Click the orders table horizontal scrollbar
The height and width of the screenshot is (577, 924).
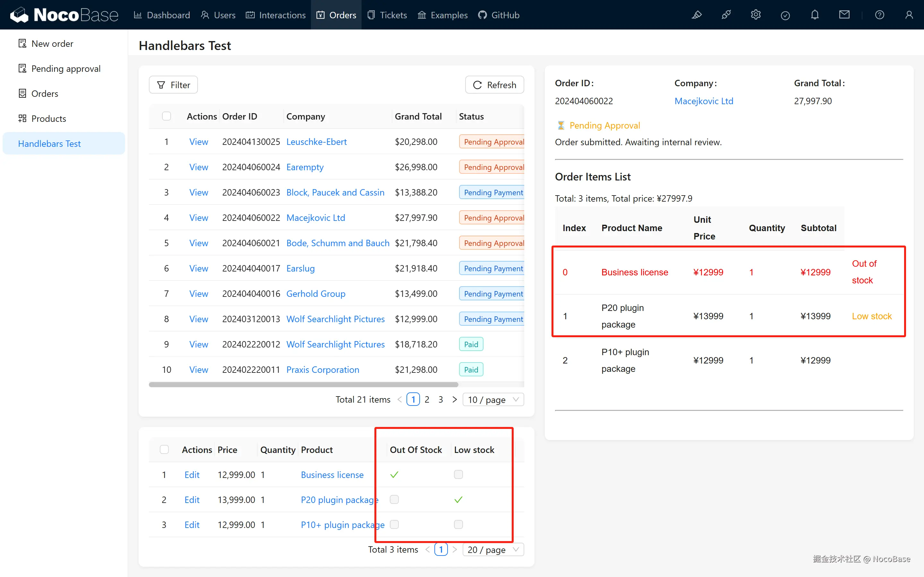tap(304, 385)
